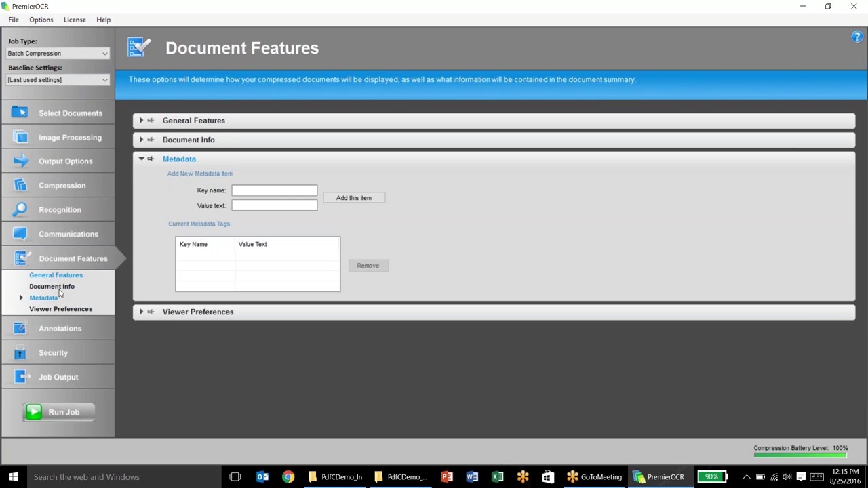The height and width of the screenshot is (488, 868).
Task: Click the Compression Battery Level bar
Action: (x=800, y=455)
